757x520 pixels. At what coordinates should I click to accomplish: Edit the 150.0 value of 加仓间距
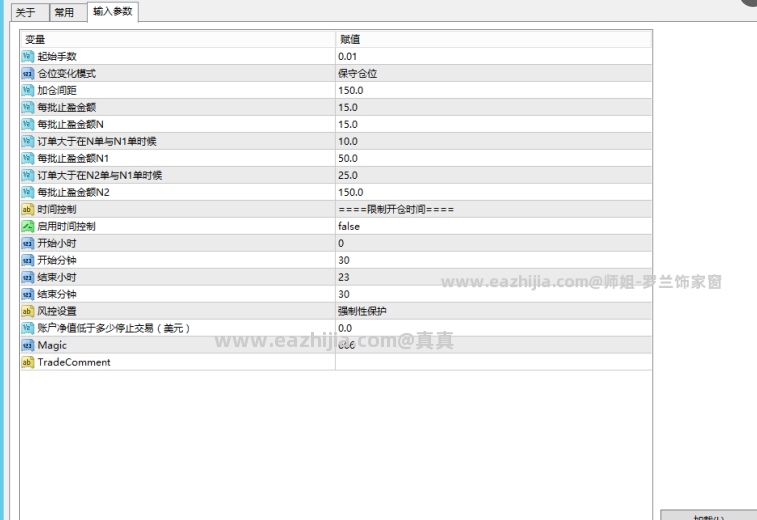click(x=493, y=90)
